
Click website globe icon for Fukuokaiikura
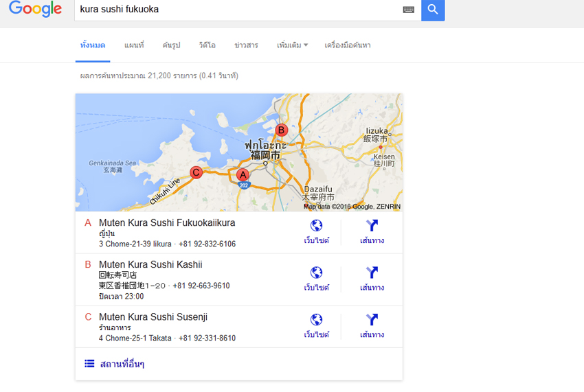point(317,225)
